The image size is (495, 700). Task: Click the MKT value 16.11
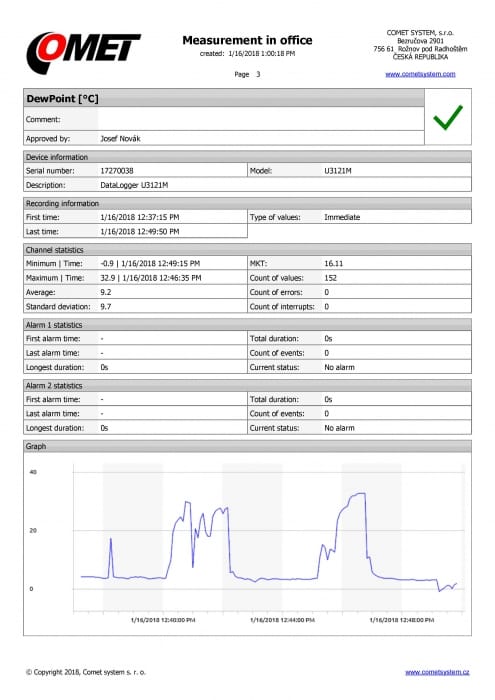click(333, 263)
